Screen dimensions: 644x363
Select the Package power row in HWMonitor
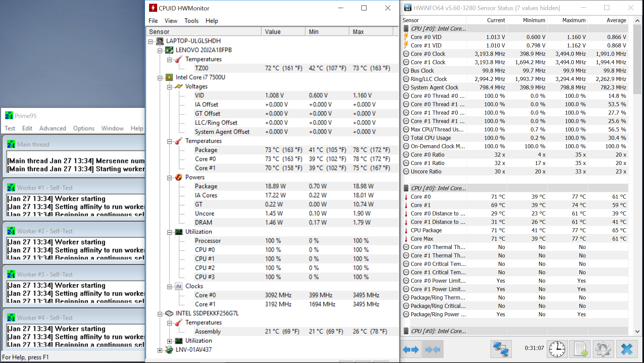click(273, 186)
